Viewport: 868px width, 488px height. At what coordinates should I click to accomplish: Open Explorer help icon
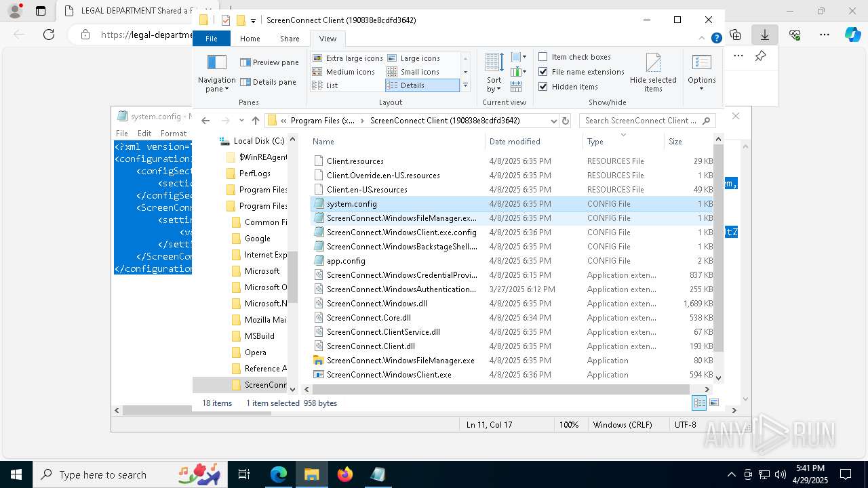point(716,39)
